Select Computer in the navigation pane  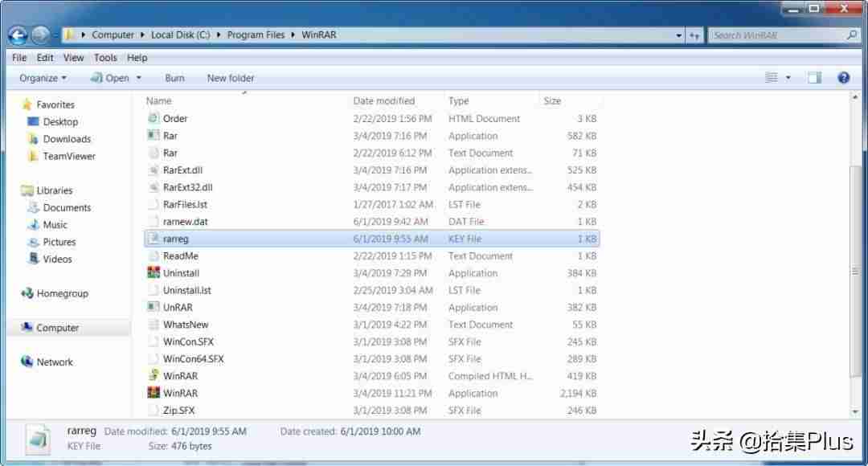coord(58,328)
